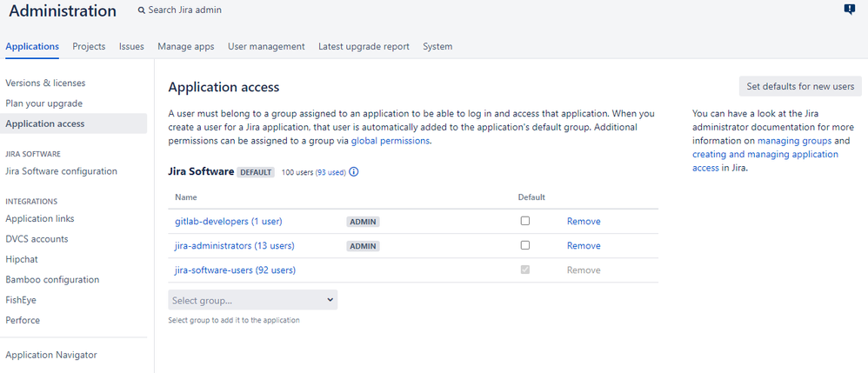
Task: Click the info icon beside 93 used
Action: click(x=354, y=172)
